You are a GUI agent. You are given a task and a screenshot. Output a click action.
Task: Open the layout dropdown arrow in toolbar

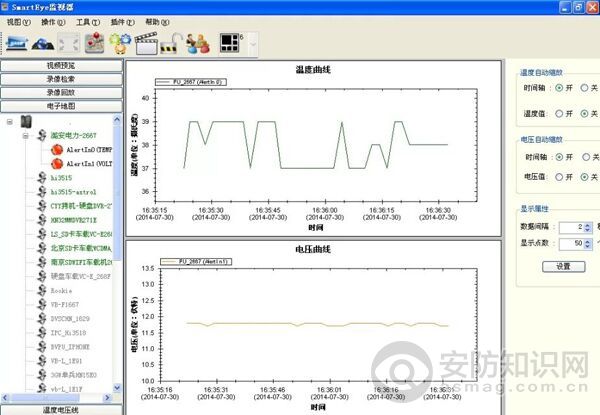253,44
